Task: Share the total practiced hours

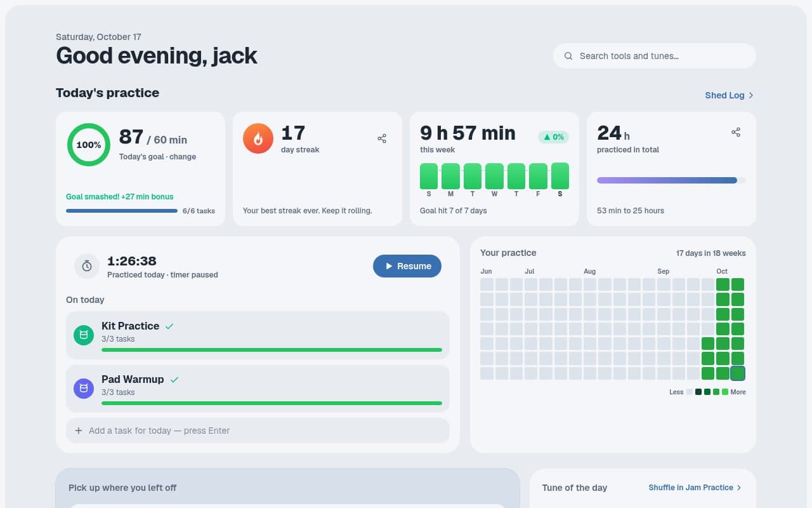Action: [736, 132]
